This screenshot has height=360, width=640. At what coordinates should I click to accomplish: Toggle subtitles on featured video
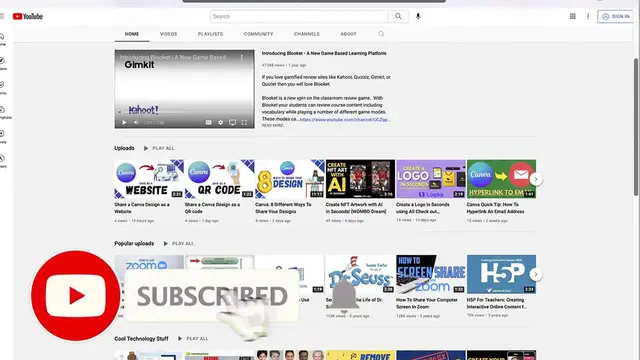209,122
